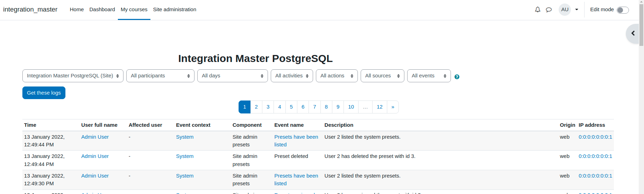Screen dimensions: 644x194
Task: Go to pagination page 7
Action: [314, 107]
